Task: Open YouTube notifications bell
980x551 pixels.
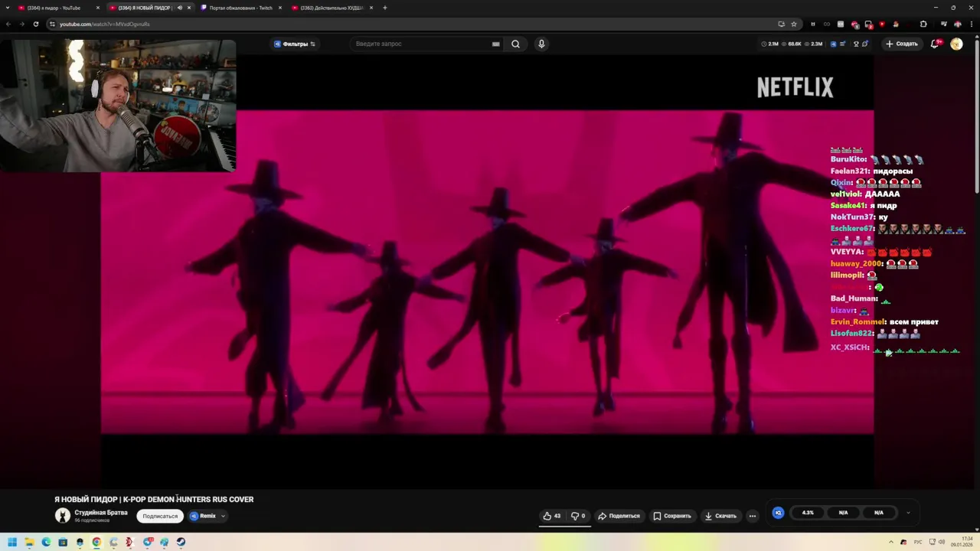Action: 935,44
